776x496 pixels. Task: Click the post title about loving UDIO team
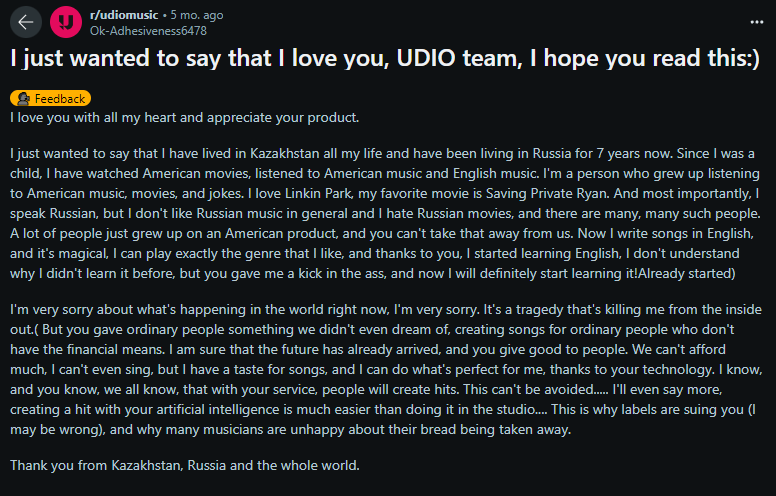pyautogui.click(x=385, y=58)
